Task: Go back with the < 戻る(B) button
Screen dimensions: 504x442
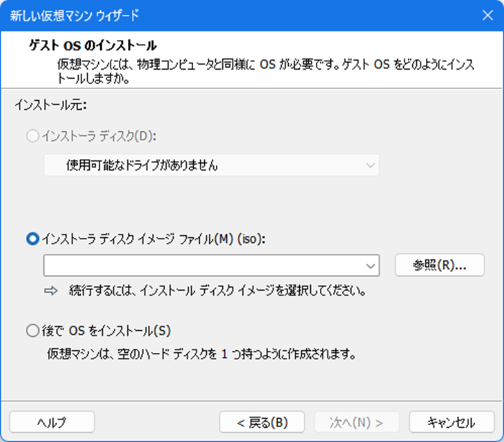Action: coord(262,423)
